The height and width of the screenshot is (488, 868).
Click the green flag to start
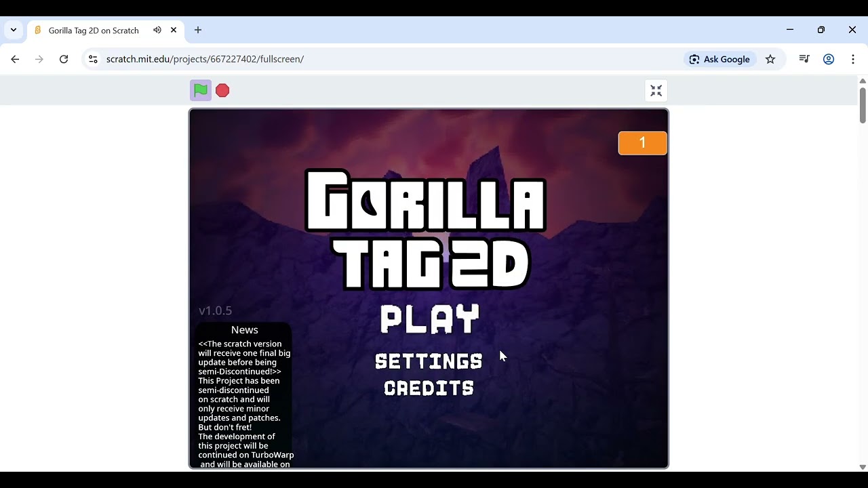(201, 90)
